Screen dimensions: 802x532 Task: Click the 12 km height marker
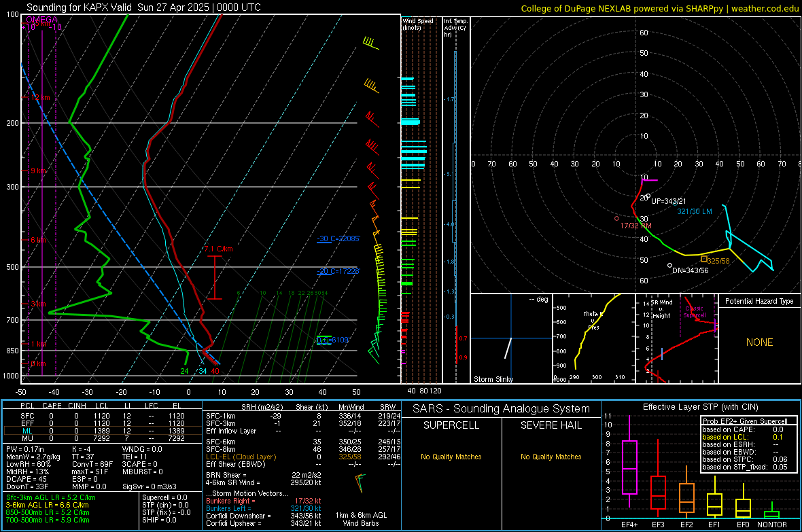(x=41, y=97)
